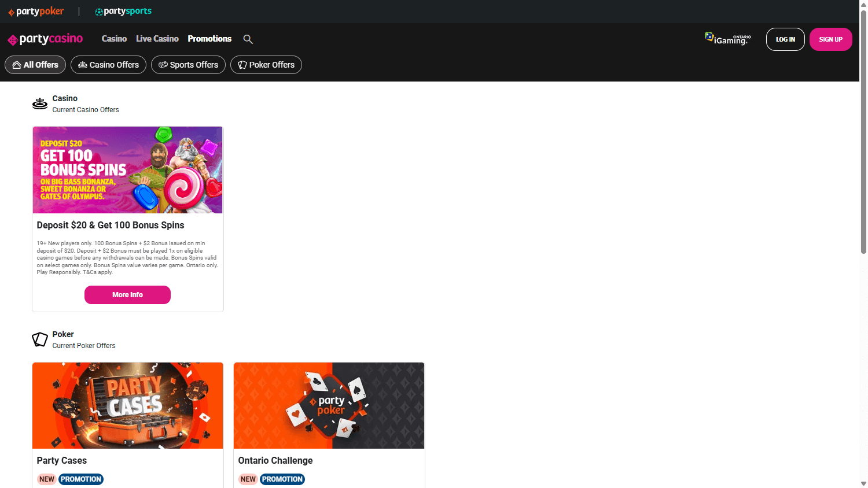
Task: Open the 100 Bonus Spins banner image
Action: [128, 170]
